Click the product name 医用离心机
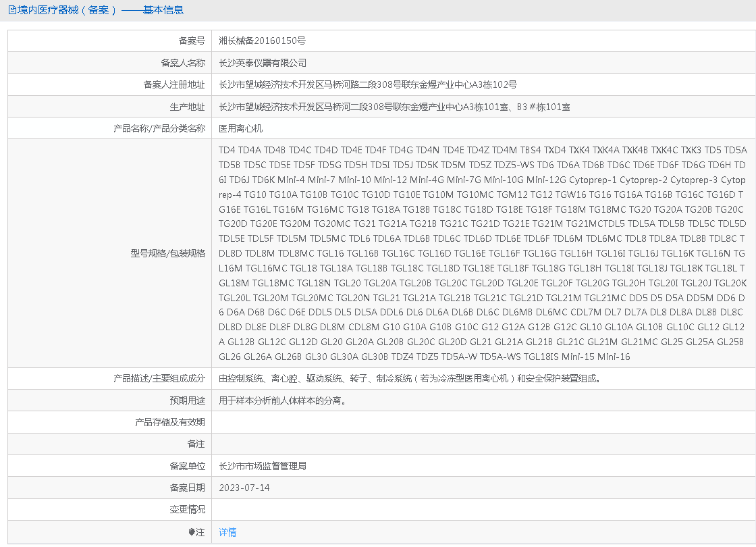756x547 pixels. coord(240,128)
